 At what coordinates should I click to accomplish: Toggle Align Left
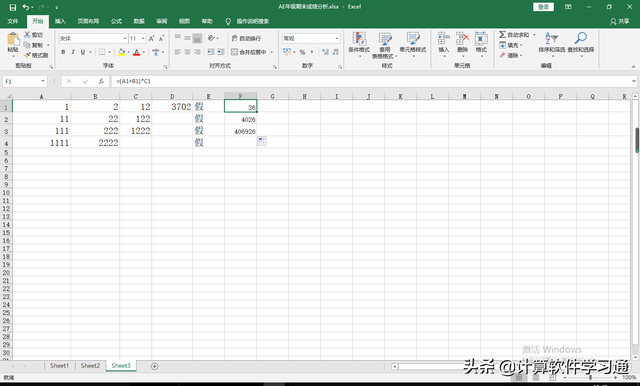(x=178, y=52)
